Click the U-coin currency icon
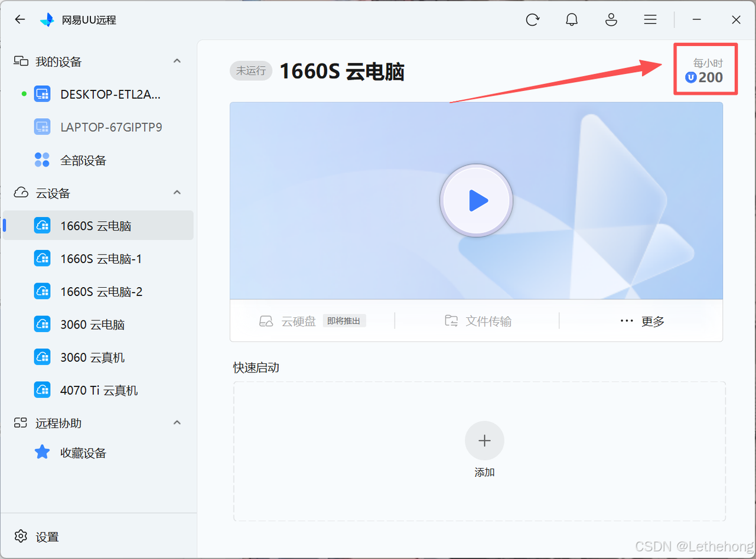The image size is (756, 559). [690, 77]
